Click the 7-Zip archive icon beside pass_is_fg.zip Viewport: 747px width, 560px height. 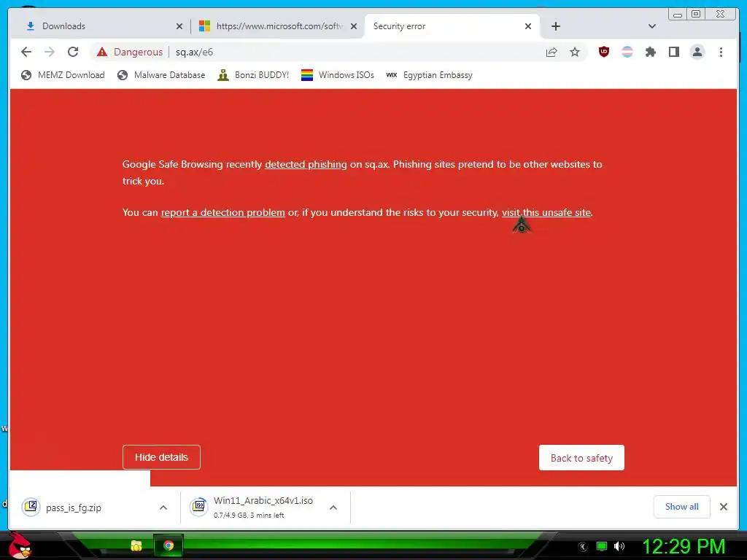tap(31, 507)
